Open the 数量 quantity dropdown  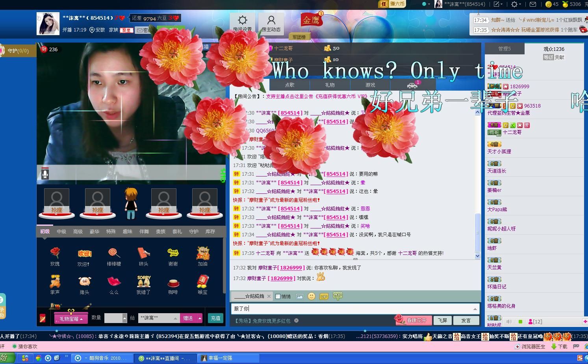point(124,318)
